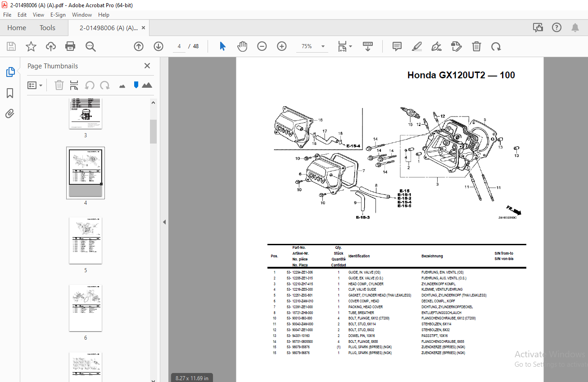Toggle the Page Thumbnails sidebar icon
The height and width of the screenshot is (382, 588).
point(10,72)
